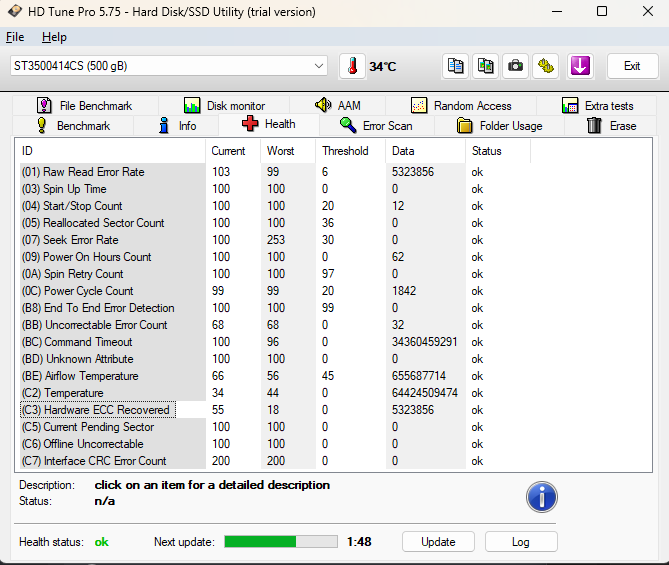669x565 pixels.
Task: Click the data value 34360459291
Action: [425, 342]
